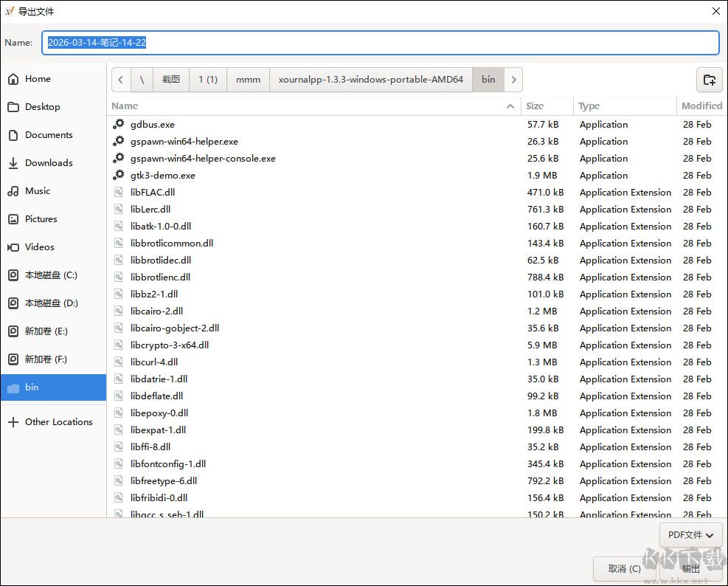This screenshot has width=728, height=586.
Task: Select libcairo-2.dll row
Action: pos(417,311)
